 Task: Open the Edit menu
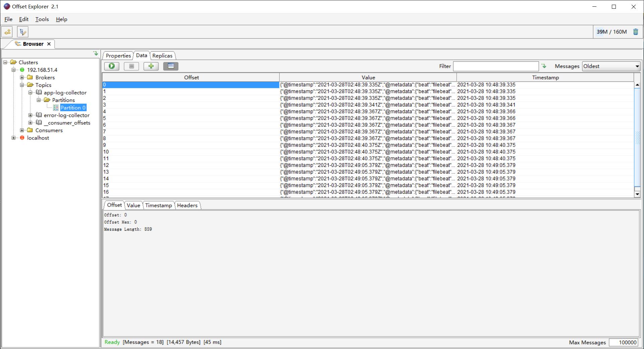click(23, 19)
